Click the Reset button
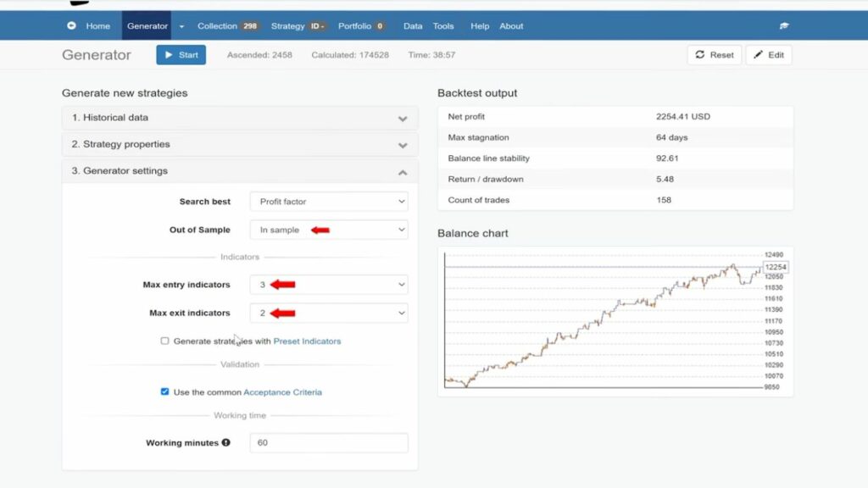 click(x=714, y=55)
